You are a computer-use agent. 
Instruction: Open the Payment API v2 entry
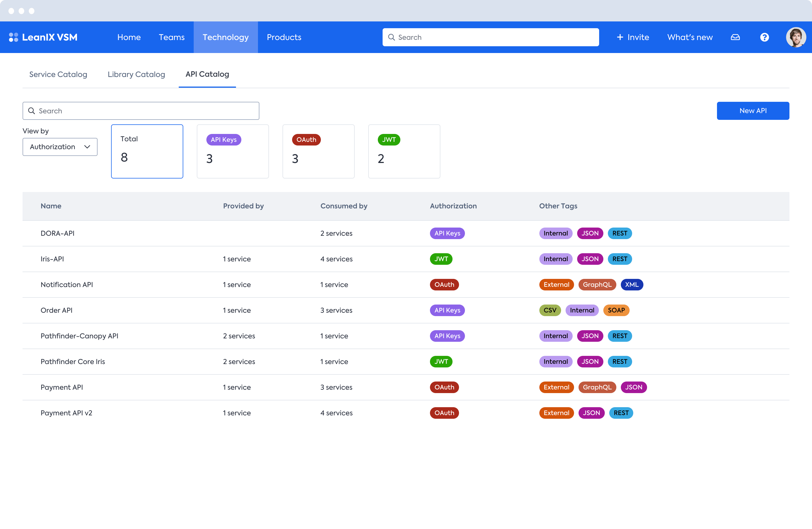pyautogui.click(x=66, y=413)
